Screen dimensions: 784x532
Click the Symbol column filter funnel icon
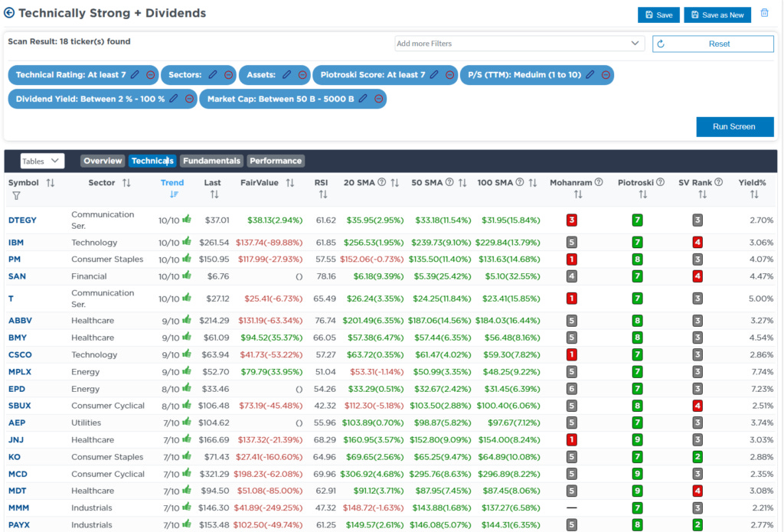17,195
